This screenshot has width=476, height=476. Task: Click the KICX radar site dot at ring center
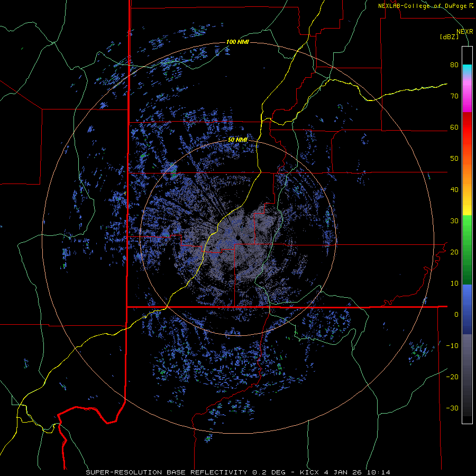pyautogui.click(x=238, y=237)
